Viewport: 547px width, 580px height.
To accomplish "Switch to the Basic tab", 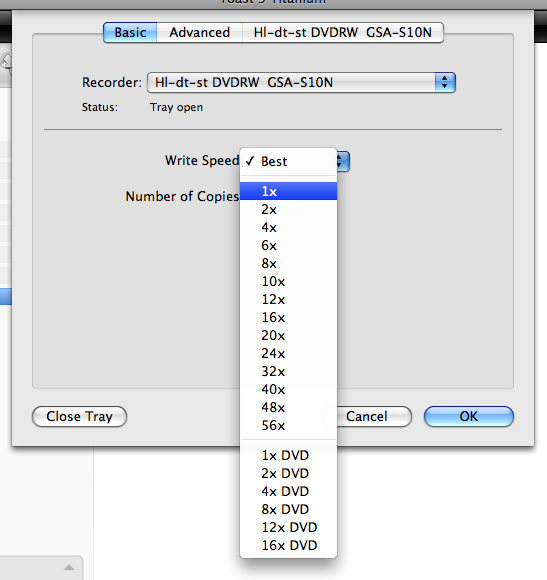I will click(130, 33).
